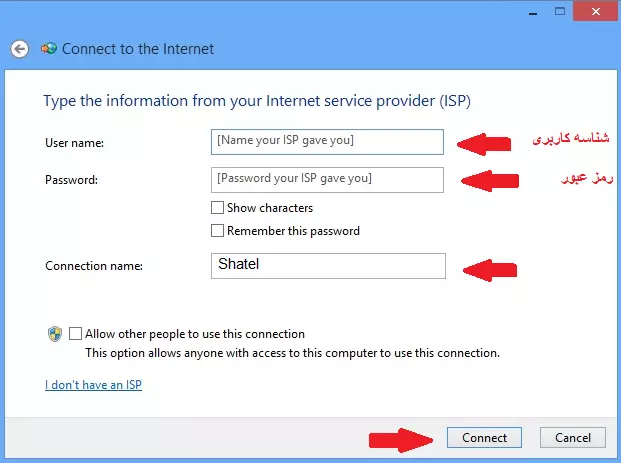621x463 pixels.
Task: Click into the Password input field
Action: coord(327,179)
